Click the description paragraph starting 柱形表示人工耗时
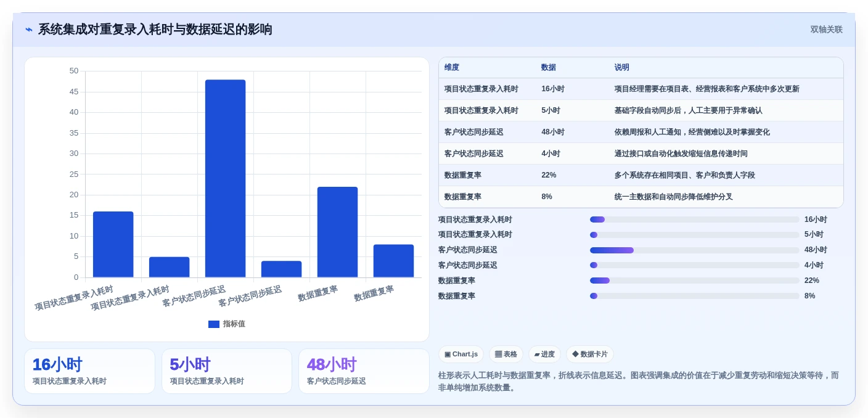868x418 pixels. (639, 381)
